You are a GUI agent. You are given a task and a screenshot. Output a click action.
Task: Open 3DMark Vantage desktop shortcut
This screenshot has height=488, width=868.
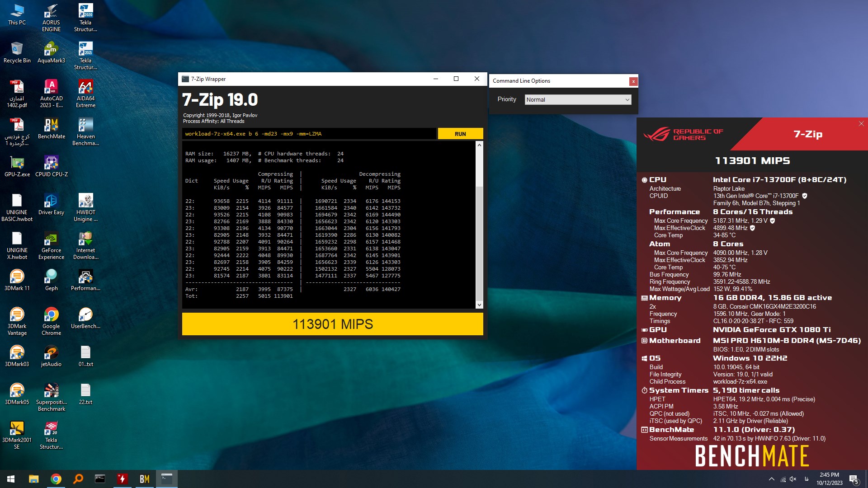coord(17,321)
